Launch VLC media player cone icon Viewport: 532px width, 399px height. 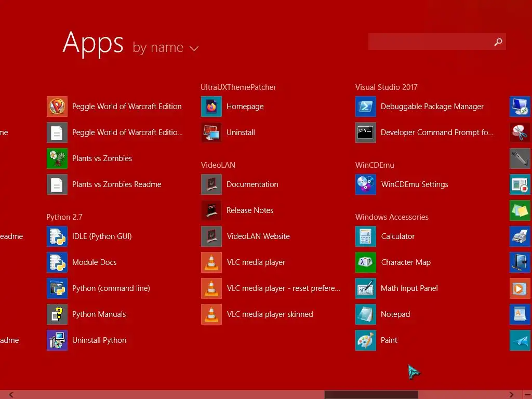coord(211,262)
